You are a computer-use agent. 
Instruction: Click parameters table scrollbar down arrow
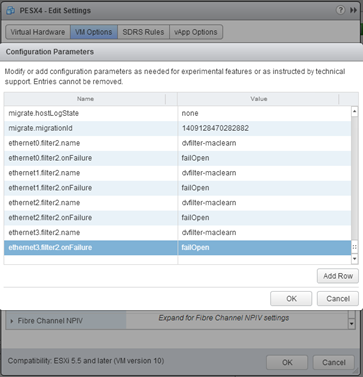tap(355, 259)
